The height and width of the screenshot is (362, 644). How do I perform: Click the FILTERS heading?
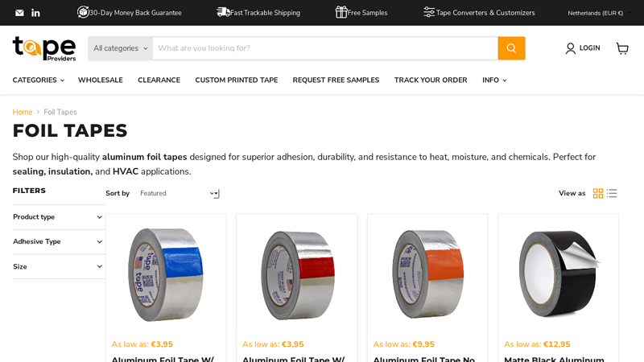(x=29, y=191)
